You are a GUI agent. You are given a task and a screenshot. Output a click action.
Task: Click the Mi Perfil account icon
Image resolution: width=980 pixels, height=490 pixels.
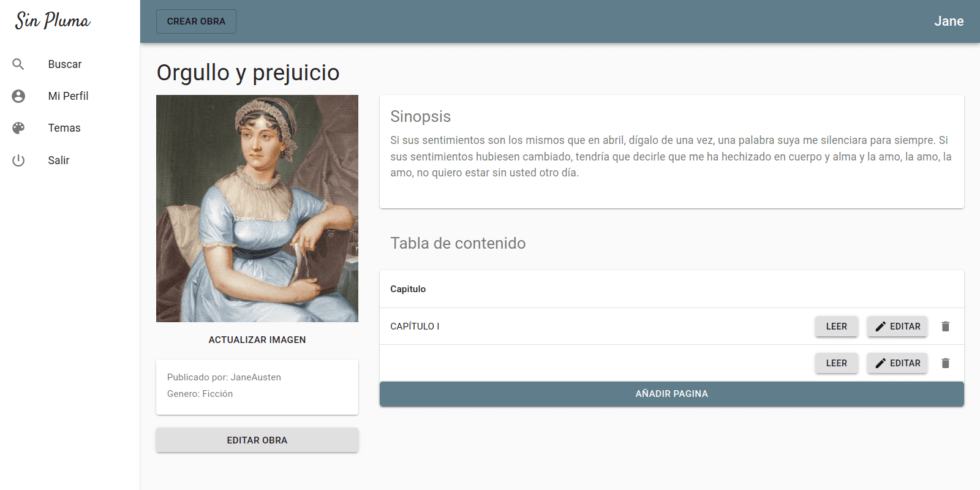coord(18,96)
